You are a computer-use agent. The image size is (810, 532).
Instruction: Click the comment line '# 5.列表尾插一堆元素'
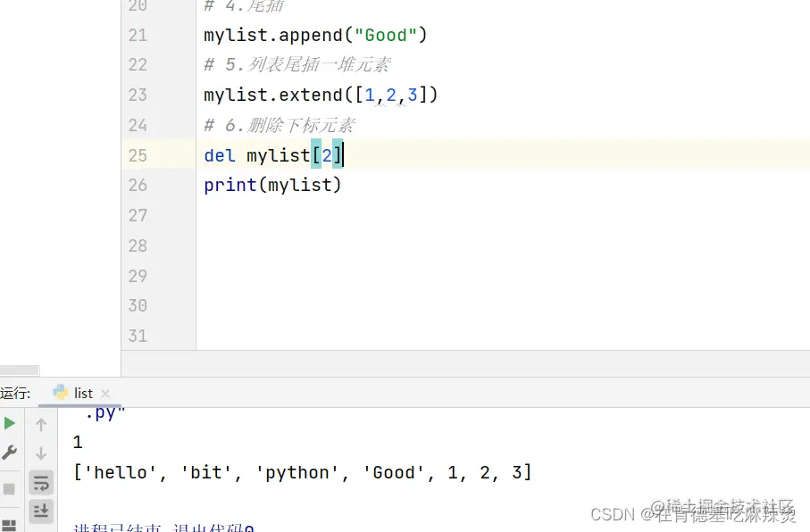point(297,64)
